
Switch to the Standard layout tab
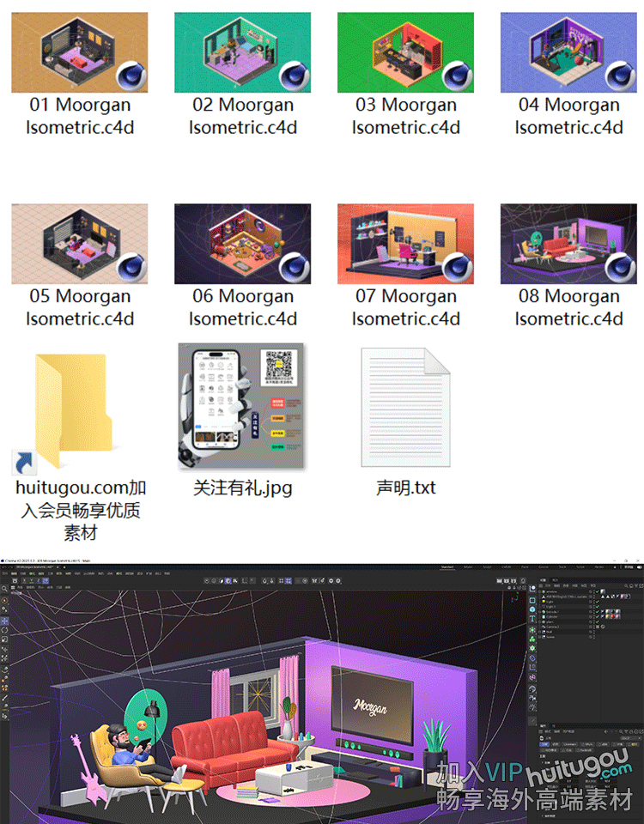[447, 567]
